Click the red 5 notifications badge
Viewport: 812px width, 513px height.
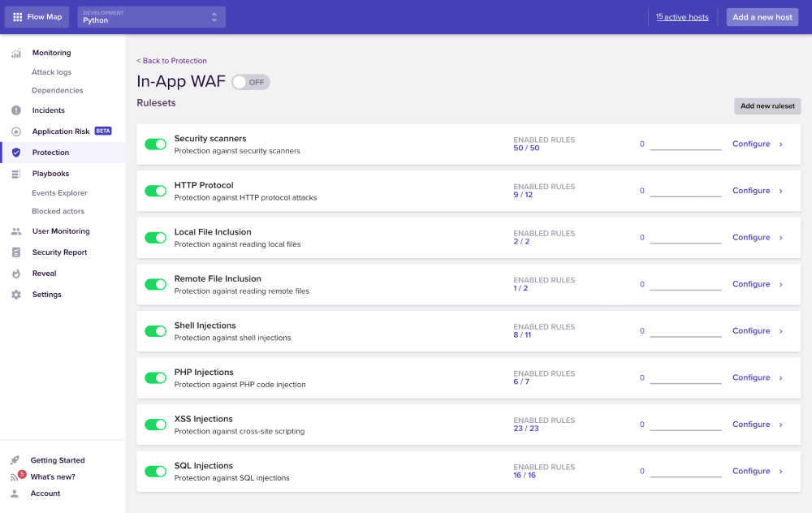click(x=22, y=474)
